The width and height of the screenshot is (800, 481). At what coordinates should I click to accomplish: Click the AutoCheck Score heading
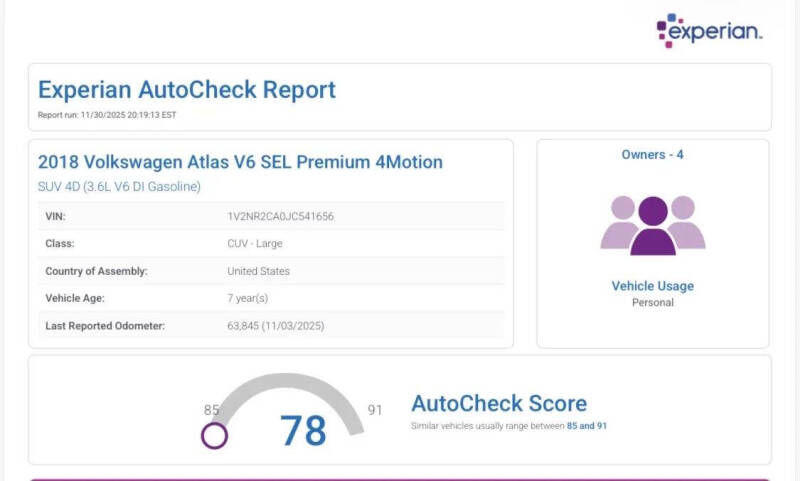tap(499, 403)
